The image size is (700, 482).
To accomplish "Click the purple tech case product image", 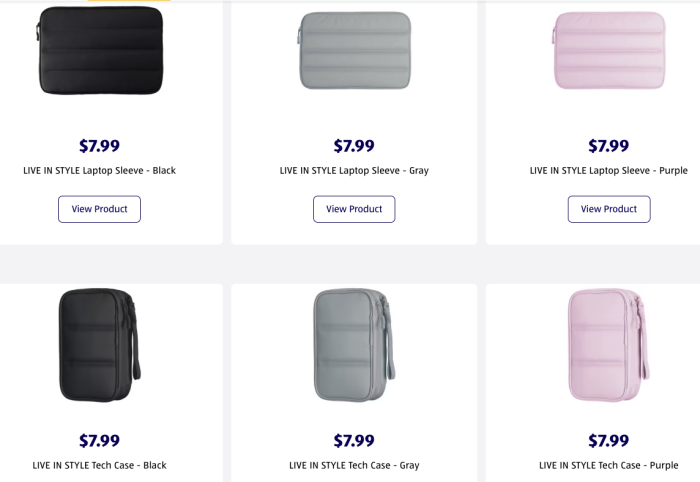I will click(606, 345).
